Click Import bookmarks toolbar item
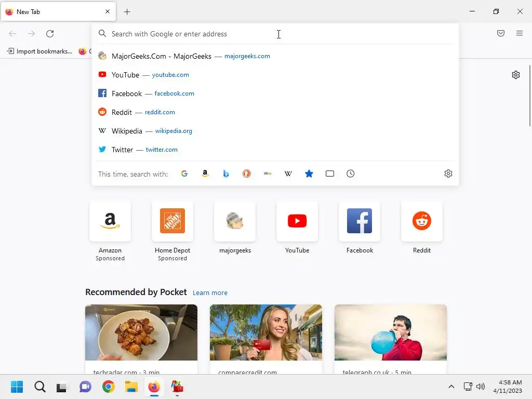The width and height of the screenshot is (532, 399). [x=39, y=51]
